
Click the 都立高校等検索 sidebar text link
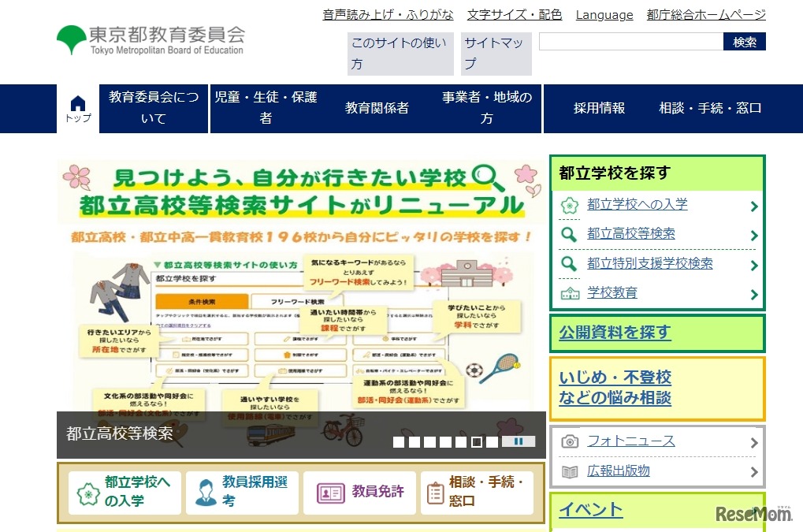pyautogui.click(x=631, y=234)
